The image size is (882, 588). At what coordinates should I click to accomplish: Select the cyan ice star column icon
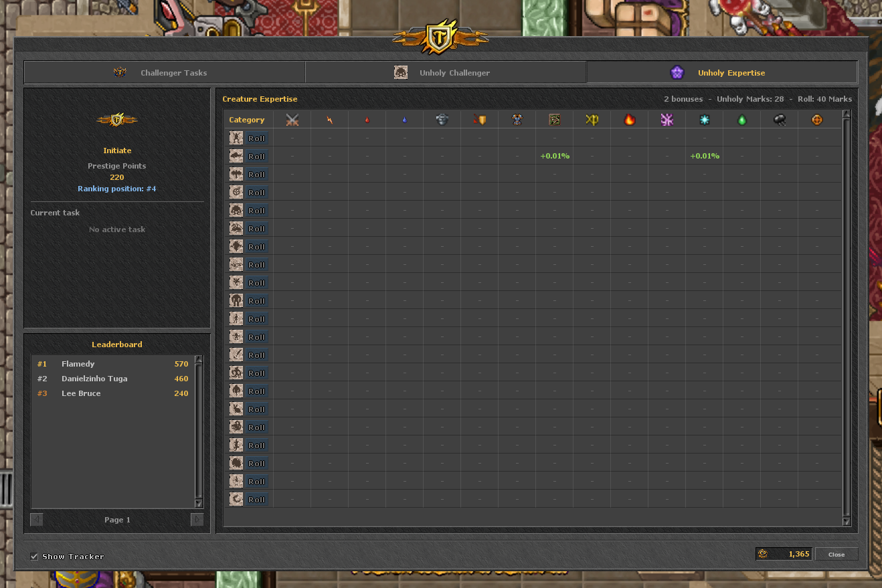704,120
